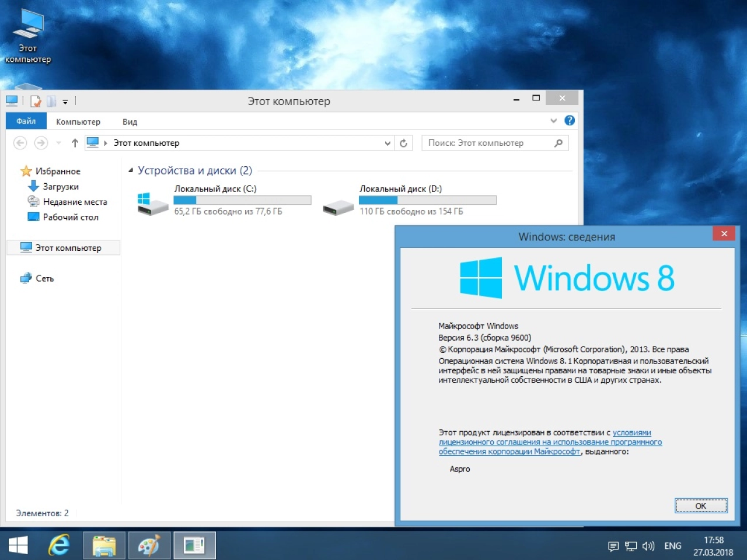
Task: Minimize the Explorer window
Action: [x=516, y=99]
